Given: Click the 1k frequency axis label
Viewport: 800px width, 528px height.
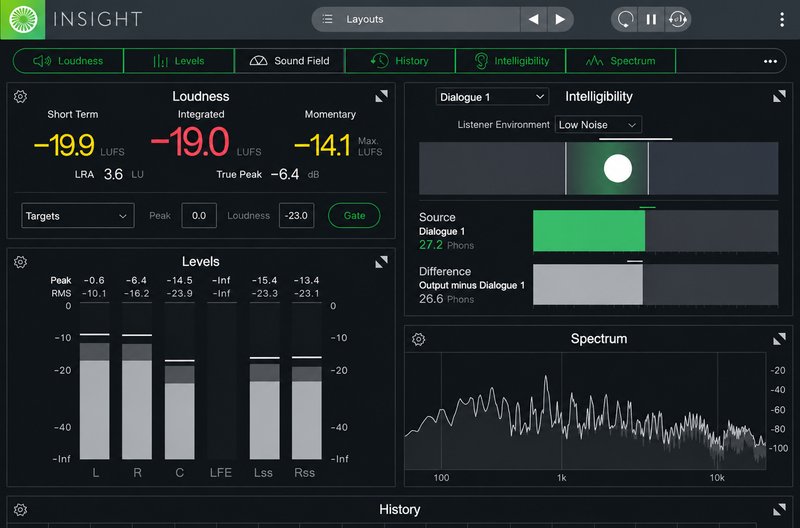Looking at the screenshot, I should 561,478.
